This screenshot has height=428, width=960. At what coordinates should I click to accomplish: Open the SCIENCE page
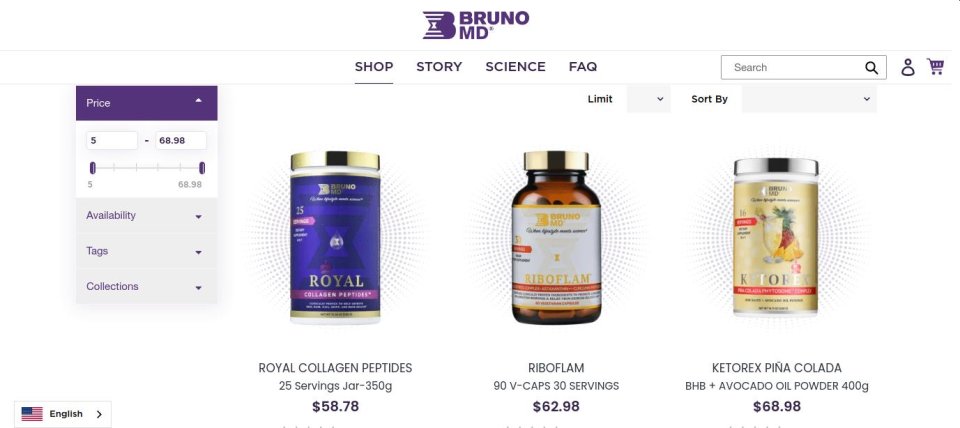pos(516,67)
